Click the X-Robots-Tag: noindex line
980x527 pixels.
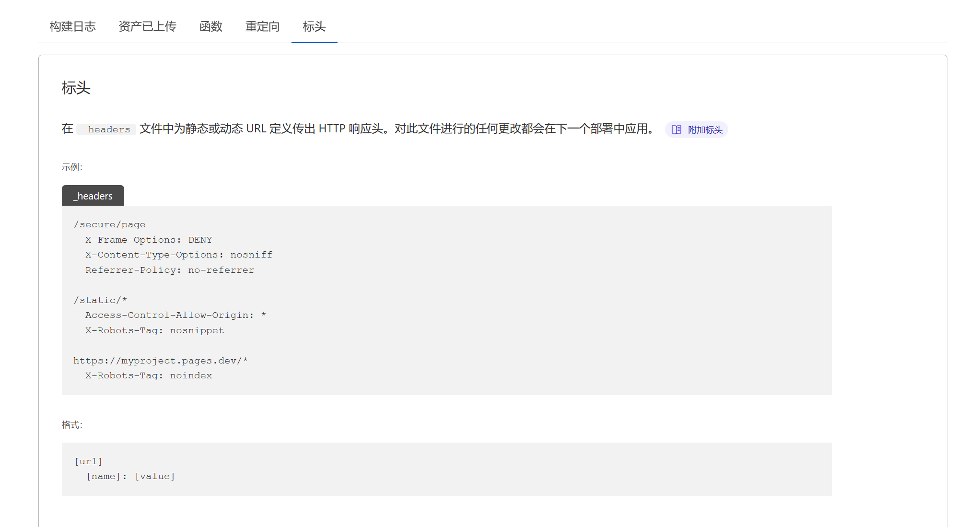coord(148,375)
